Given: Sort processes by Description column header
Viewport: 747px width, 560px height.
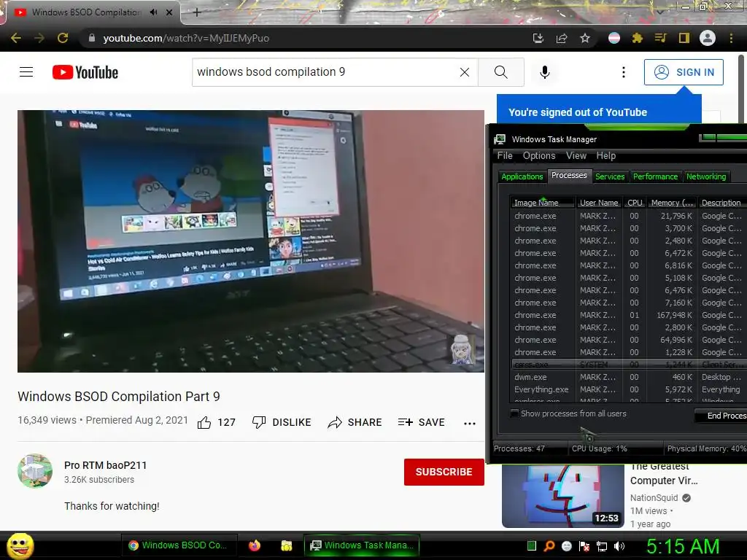Looking at the screenshot, I should [x=722, y=203].
